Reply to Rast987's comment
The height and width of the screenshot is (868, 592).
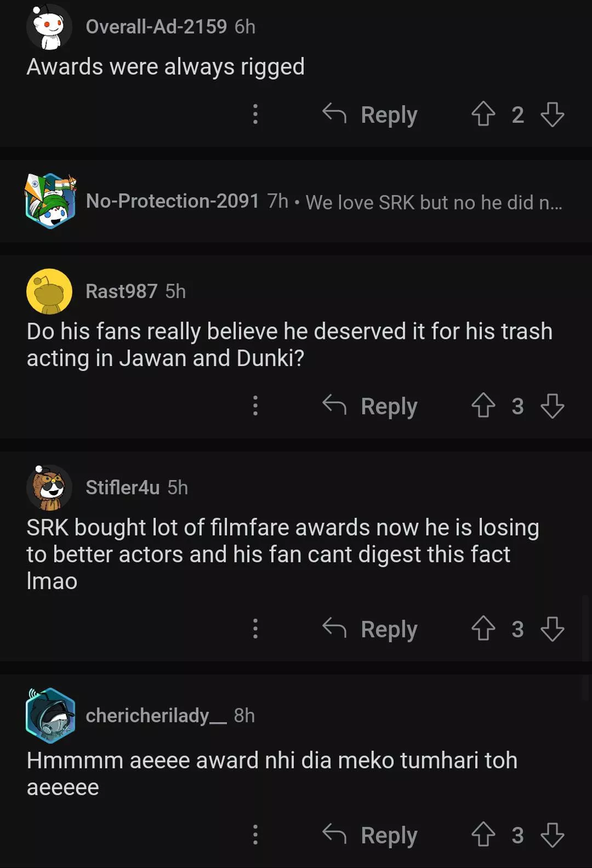(371, 406)
